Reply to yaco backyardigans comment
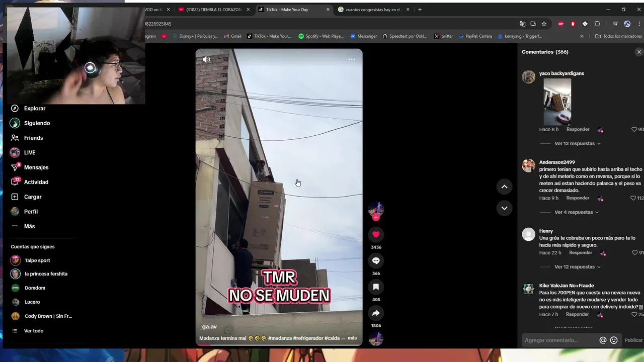The image size is (644, 362). coord(578,129)
